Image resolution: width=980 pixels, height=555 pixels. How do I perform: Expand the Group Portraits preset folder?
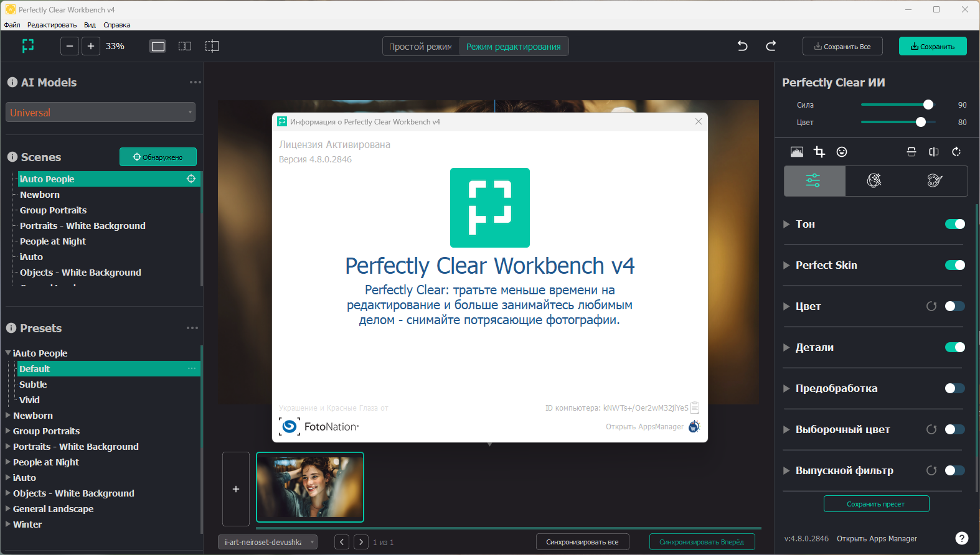coord(8,431)
